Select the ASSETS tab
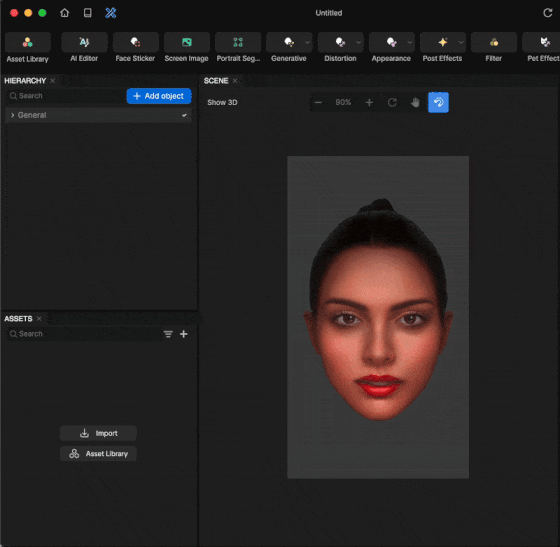The width and height of the screenshot is (560, 547). click(18, 318)
